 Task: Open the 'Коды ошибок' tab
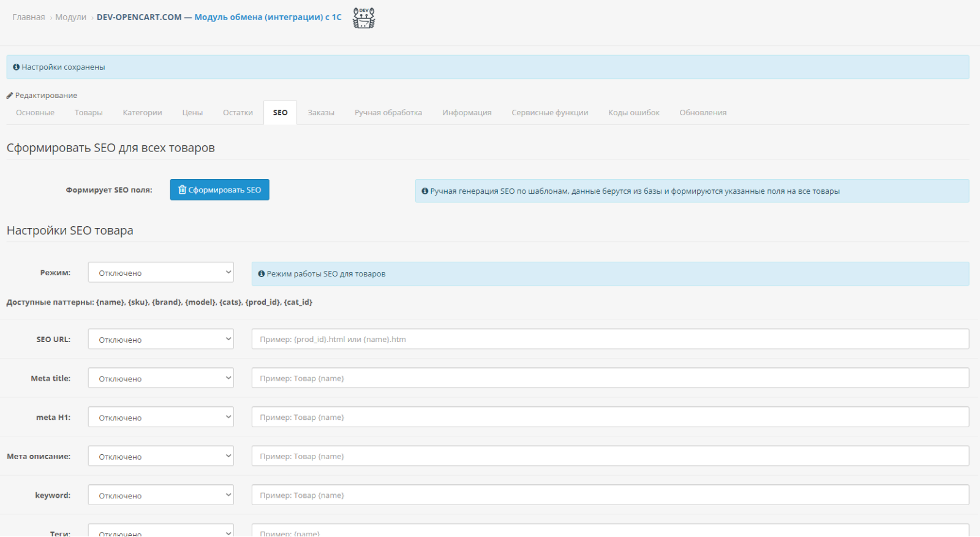(634, 113)
